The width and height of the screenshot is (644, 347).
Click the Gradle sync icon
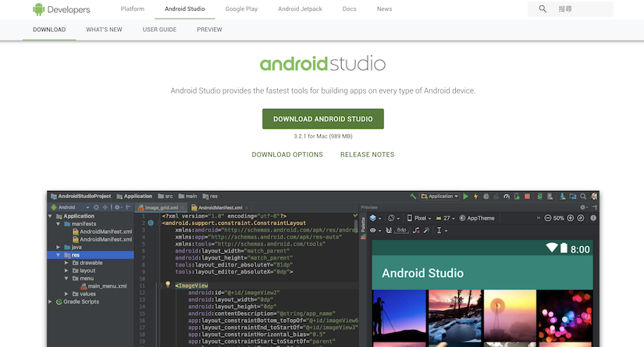point(539,197)
